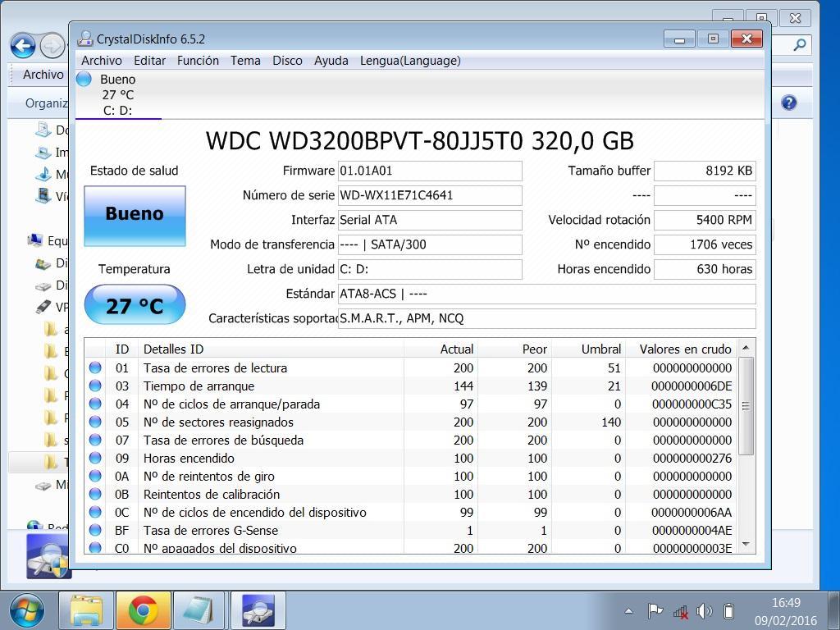The height and width of the screenshot is (630, 840).
Task: Click the Actual column header
Action: 441,349
